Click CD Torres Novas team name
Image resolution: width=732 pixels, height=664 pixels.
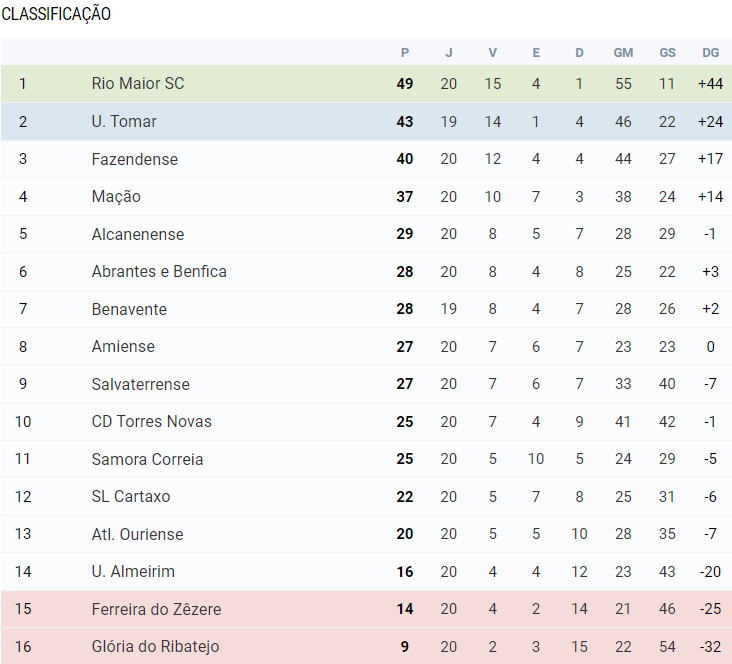151,422
